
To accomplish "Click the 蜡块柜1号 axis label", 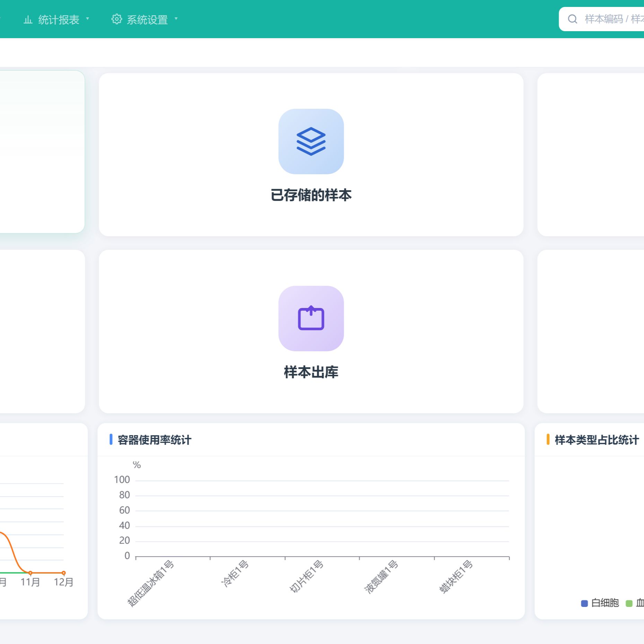I will (x=456, y=577).
